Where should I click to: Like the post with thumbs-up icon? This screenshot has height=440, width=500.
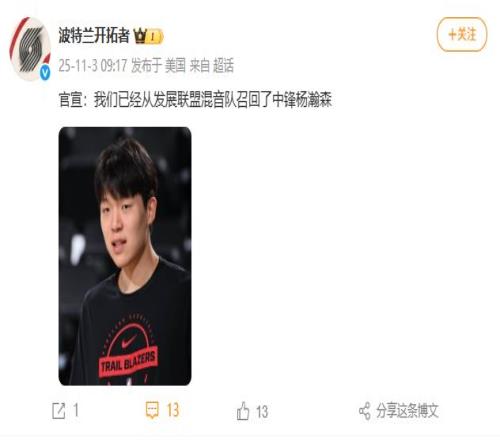click(x=243, y=411)
